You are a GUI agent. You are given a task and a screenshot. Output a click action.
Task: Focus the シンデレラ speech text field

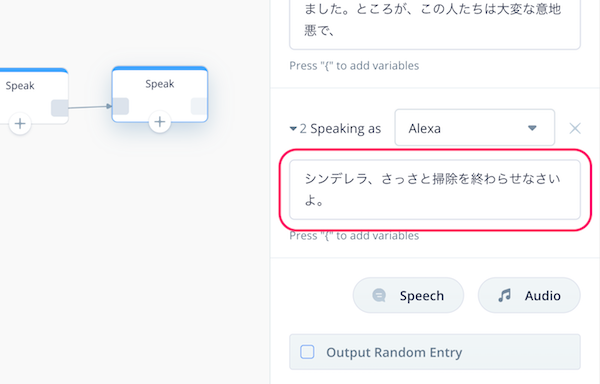coord(435,190)
